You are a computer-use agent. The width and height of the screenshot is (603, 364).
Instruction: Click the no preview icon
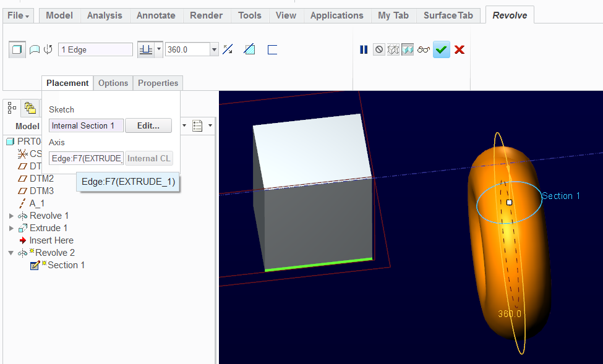click(x=379, y=49)
